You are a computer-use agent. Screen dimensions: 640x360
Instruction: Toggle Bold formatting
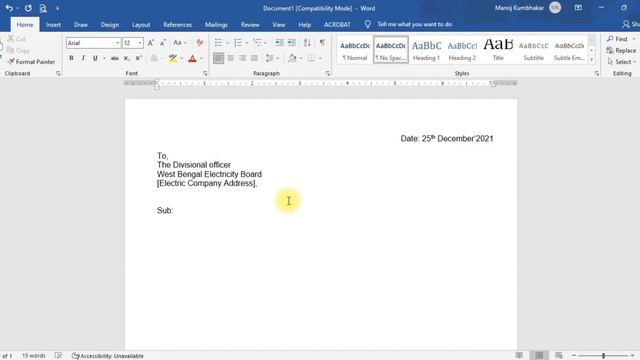71,58
